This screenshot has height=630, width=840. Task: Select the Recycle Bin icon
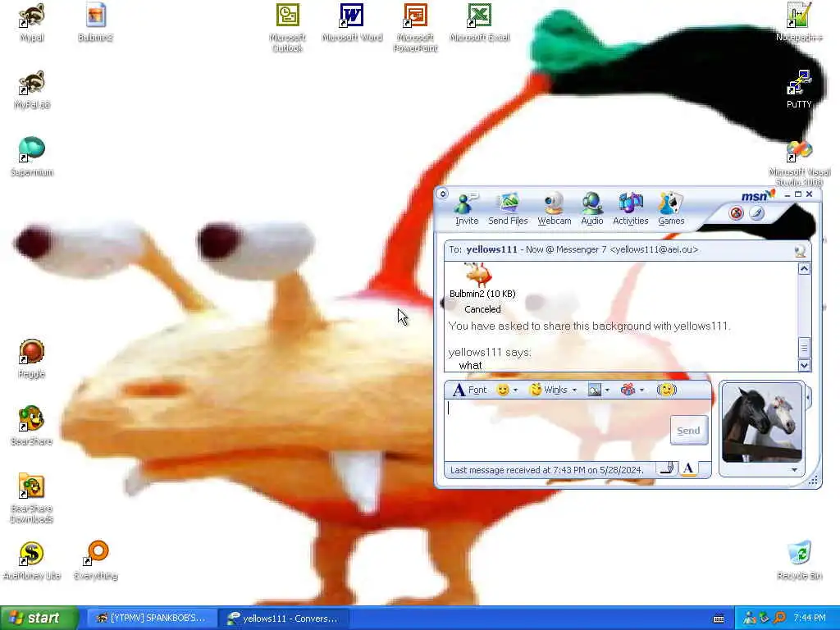[799, 560]
